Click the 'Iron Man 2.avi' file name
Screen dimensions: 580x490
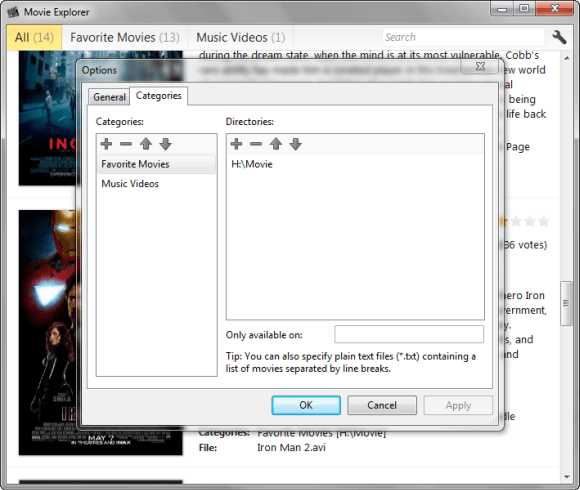[x=291, y=447]
